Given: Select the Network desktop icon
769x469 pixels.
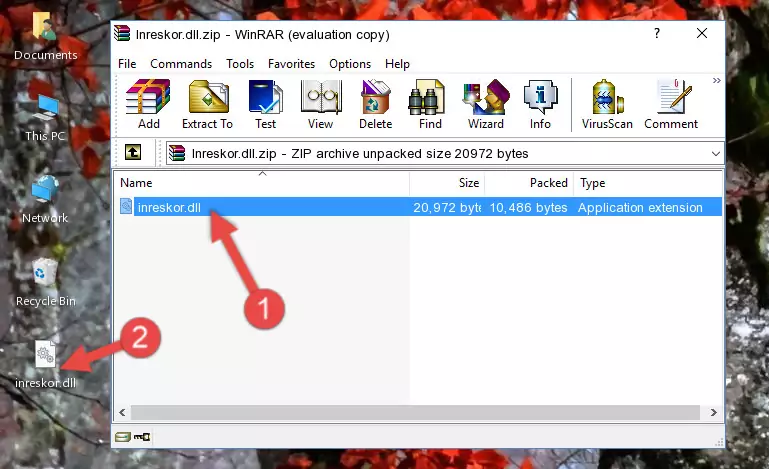Looking at the screenshot, I should pos(45,200).
